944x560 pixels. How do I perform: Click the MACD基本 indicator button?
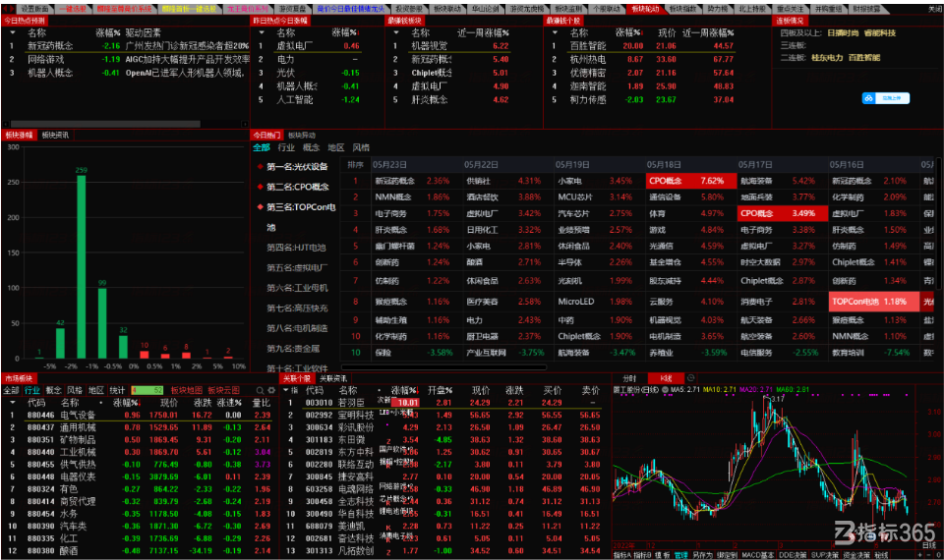(x=757, y=554)
